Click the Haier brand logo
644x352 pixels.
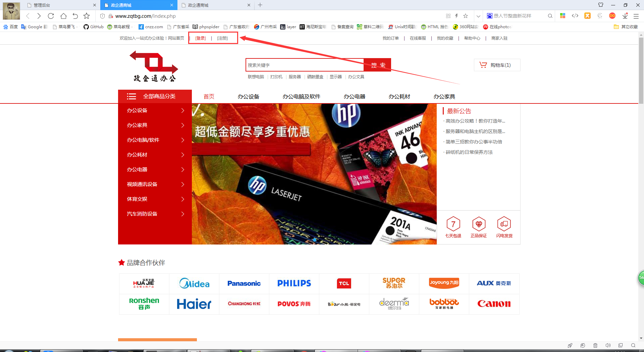tap(194, 304)
